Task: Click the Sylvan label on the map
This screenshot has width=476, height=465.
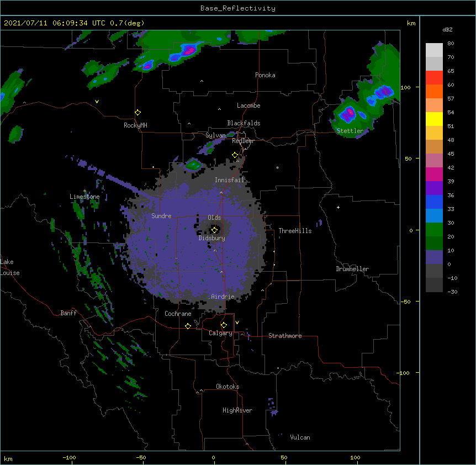Action: 215,135
